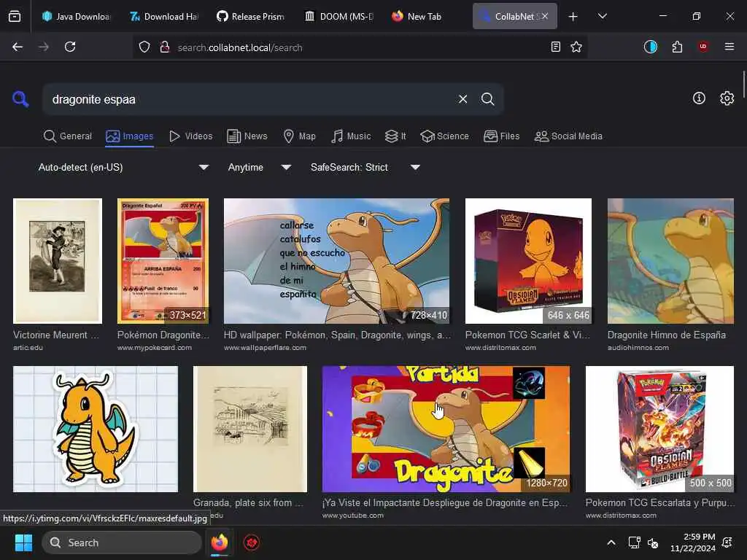The image size is (747, 560).
Task: Open Dragonite Himno de España thumbnail
Action: (x=671, y=261)
